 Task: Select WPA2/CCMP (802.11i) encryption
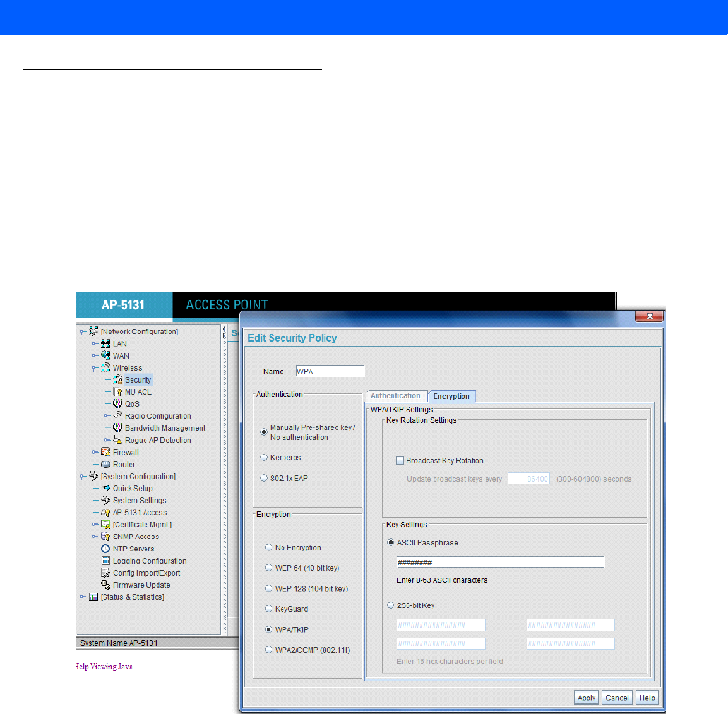(268, 650)
